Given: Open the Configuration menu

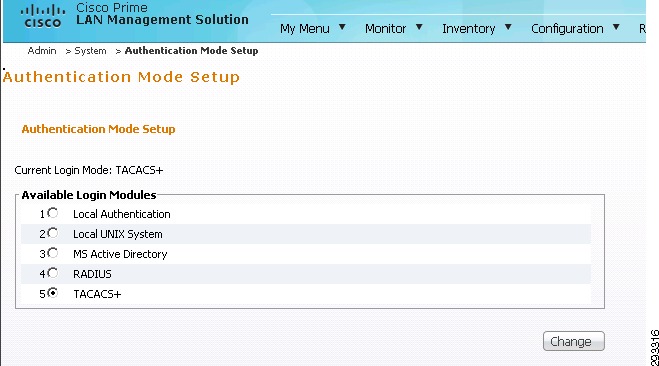Looking at the screenshot, I should [x=567, y=29].
